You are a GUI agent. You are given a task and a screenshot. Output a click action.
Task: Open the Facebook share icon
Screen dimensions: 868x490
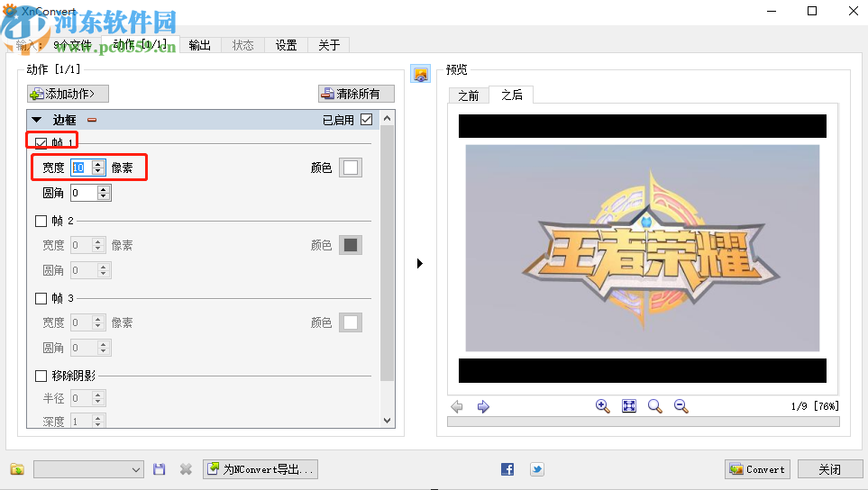(x=507, y=469)
